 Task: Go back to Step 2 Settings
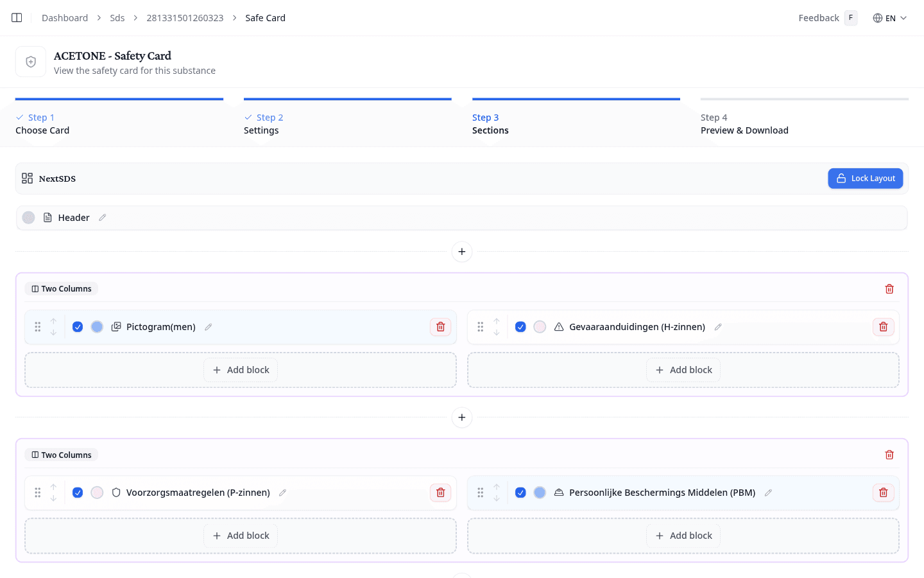click(x=263, y=124)
